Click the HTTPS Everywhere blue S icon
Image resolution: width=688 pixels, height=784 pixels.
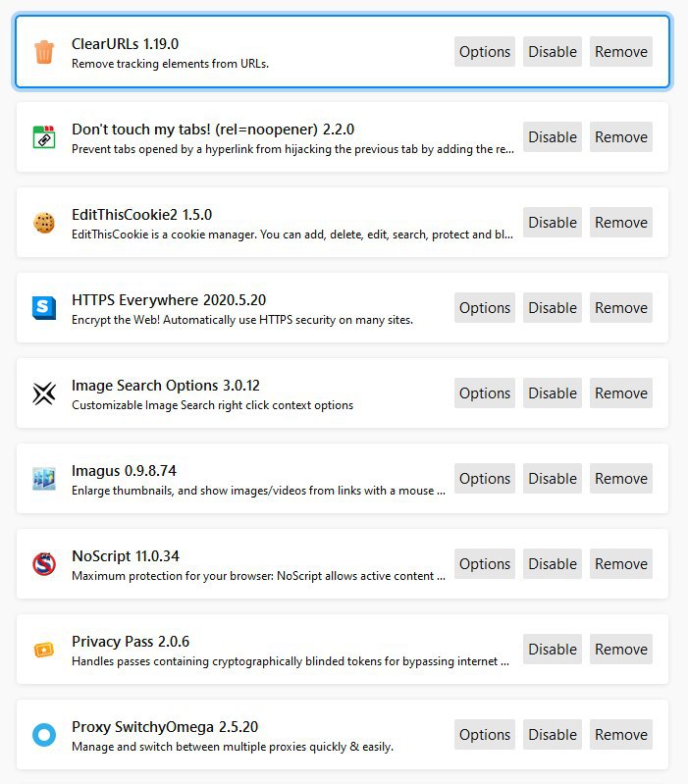pos(44,308)
